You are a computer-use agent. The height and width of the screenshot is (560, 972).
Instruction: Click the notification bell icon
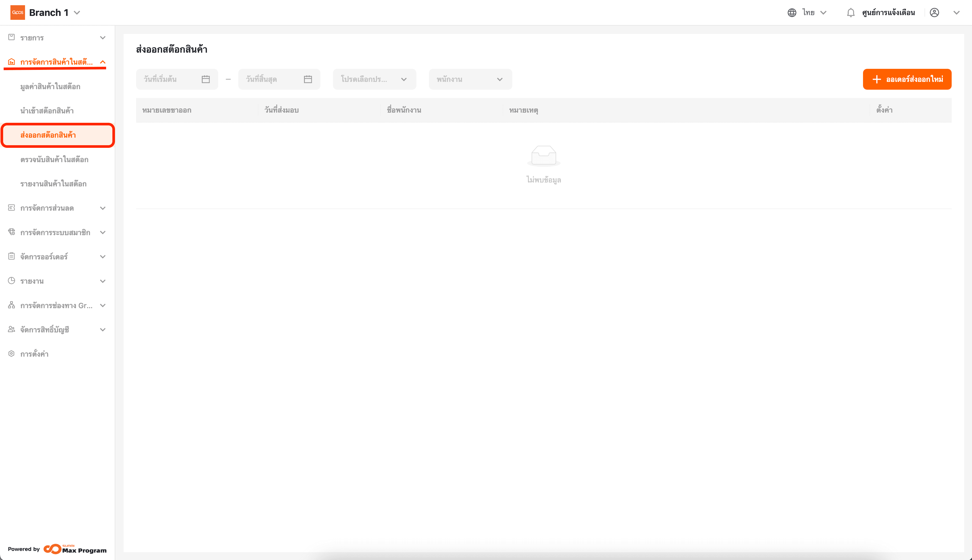click(x=850, y=13)
